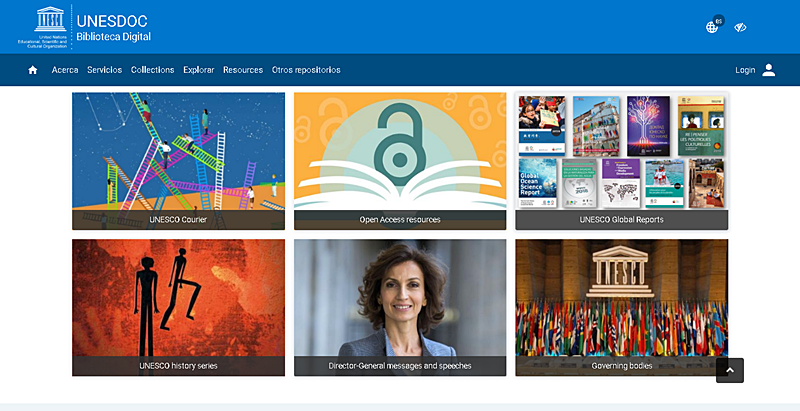
Task: Click the UNESCO history series caption
Action: (x=179, y=366)
